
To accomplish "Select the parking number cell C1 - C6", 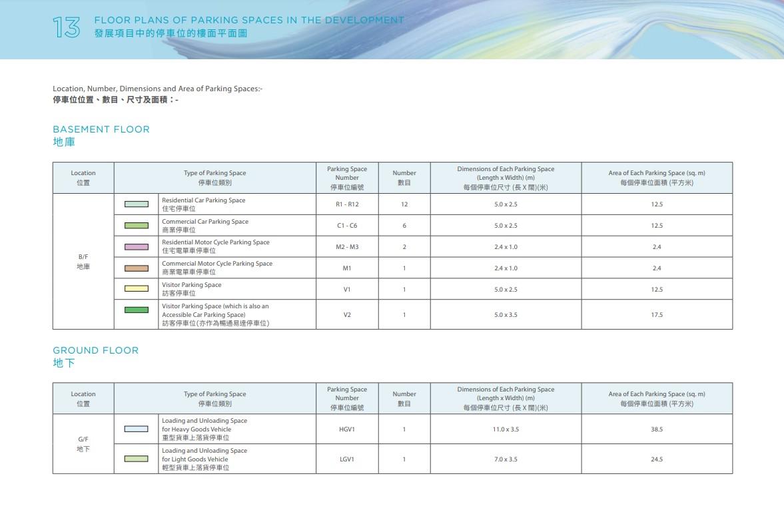I will point(347,225).
